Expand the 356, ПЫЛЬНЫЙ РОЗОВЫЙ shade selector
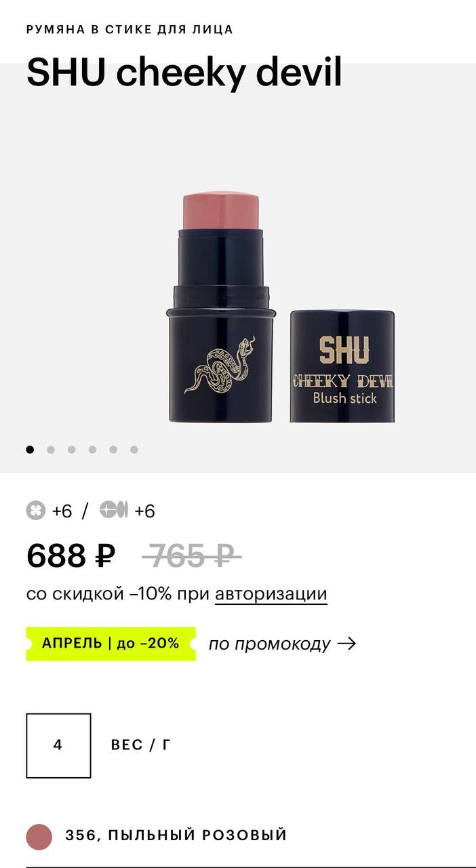476x868 pixels. coord(238,835)
